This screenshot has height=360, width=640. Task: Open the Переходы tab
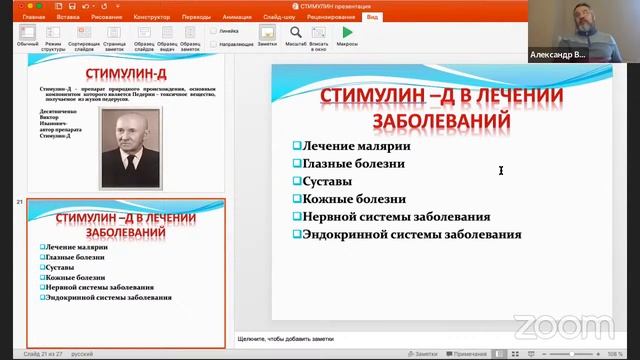[196, 17]
